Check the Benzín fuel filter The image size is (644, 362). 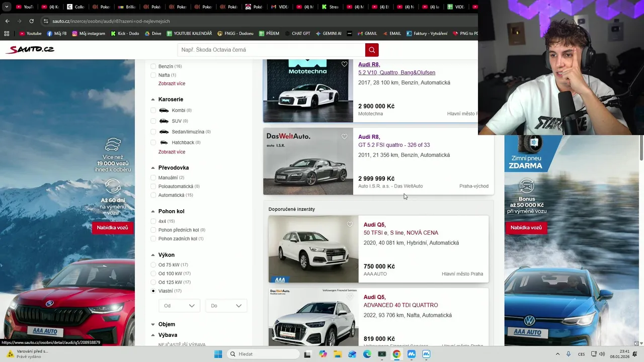[153, 66]
